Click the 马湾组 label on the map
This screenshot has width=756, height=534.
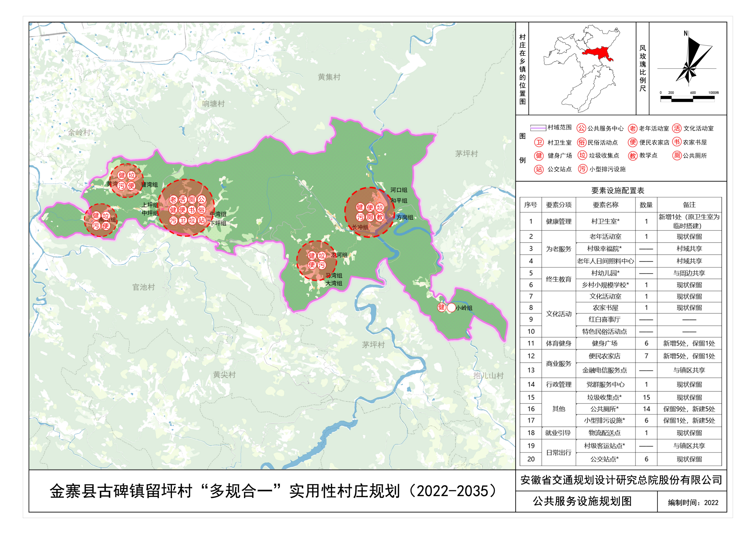click(x=334, y=276)
